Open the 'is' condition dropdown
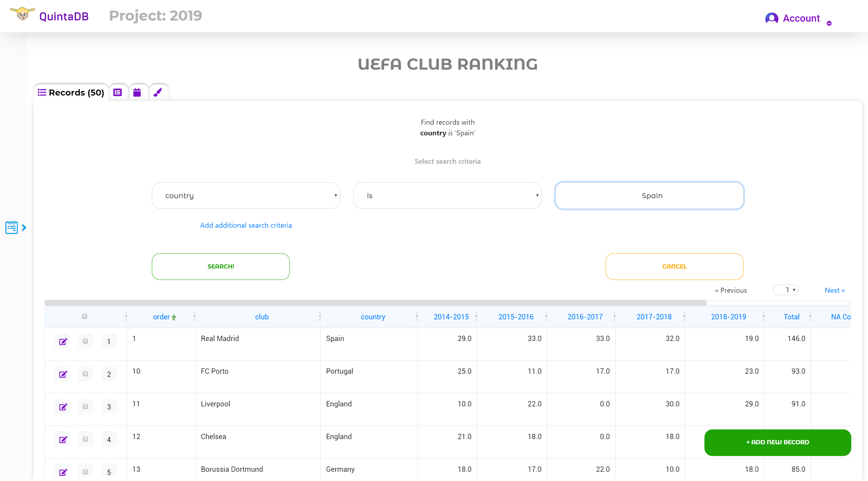Image resolution: width=868 pixels, height=481 pixels. click(447, 195)
